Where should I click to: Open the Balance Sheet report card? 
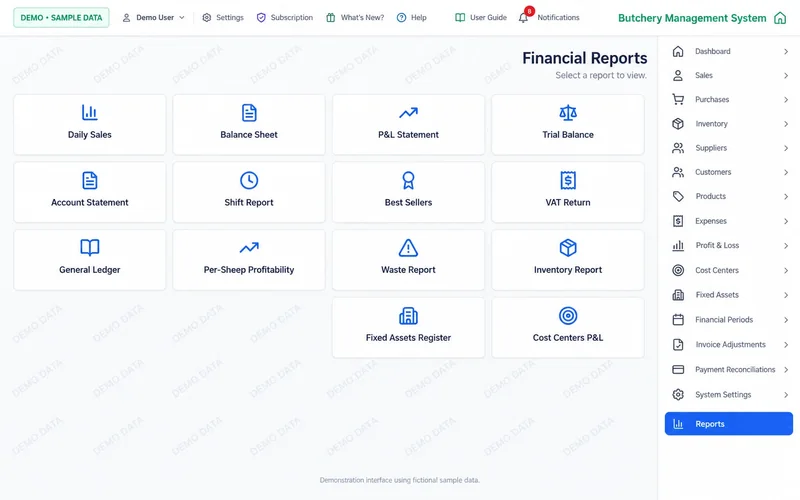tap(249, 124)
